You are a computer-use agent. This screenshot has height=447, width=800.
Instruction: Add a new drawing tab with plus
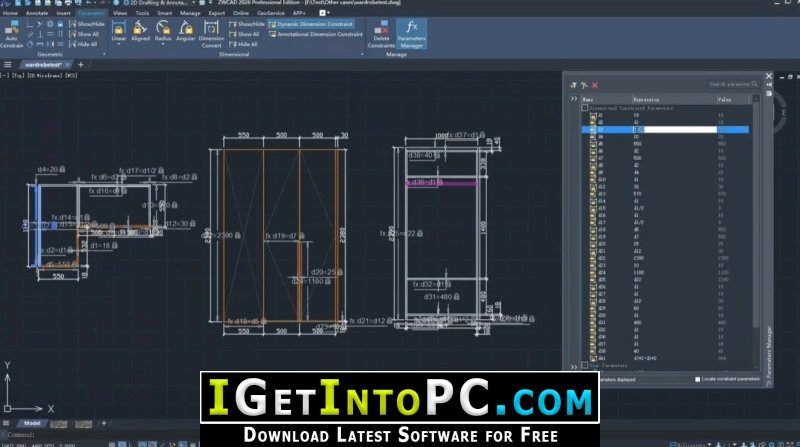point(81,65)
